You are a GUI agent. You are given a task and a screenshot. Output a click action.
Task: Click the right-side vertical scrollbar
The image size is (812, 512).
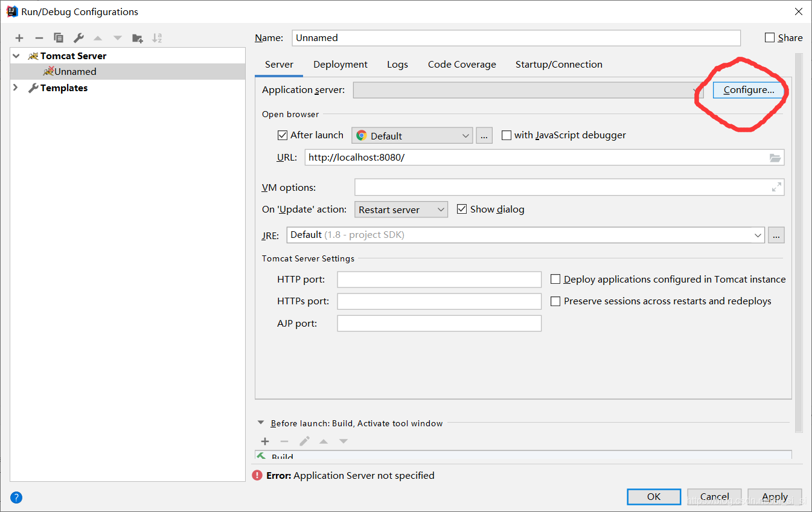pyautogui.click(x=799, y=242)
